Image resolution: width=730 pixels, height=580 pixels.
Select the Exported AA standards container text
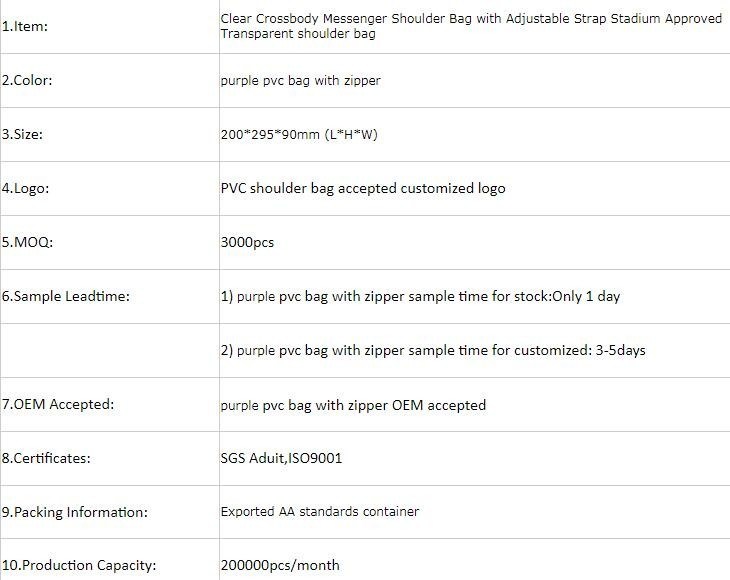(320, 512)
